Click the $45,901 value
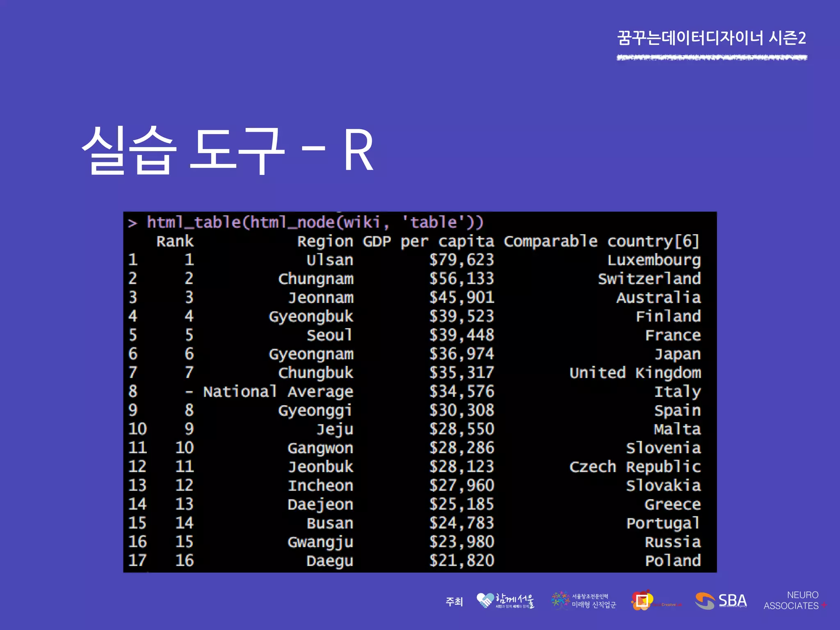The width and height of the screenshot is (840, 630). (x=461, y=298)
